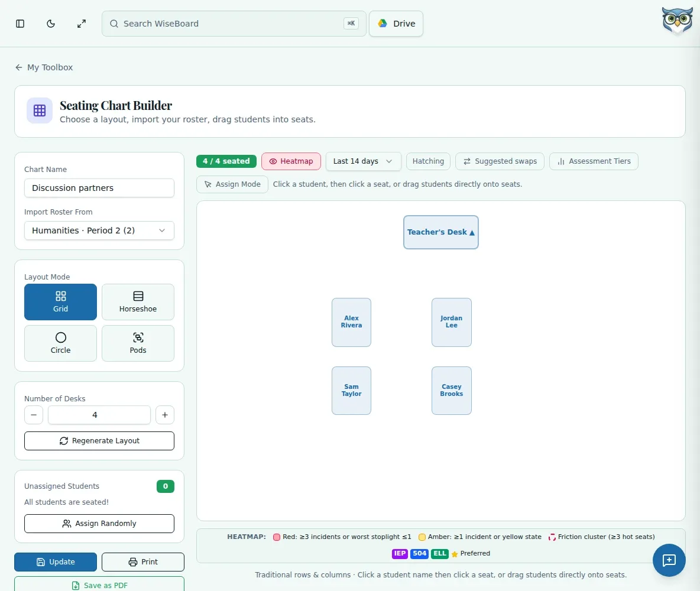Viewport: 700px width, 591px height.
Task: Edit the Chart Name field
Action: [99, 188]
